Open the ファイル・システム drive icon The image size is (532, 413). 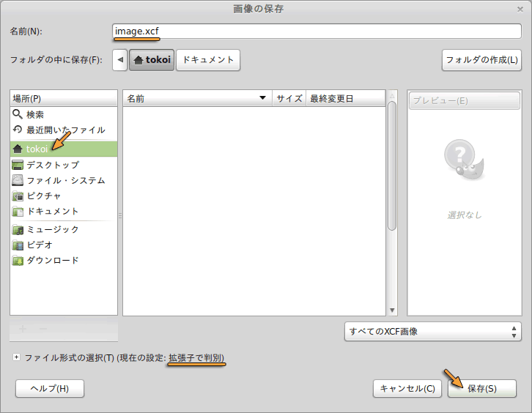coord(18,180)
